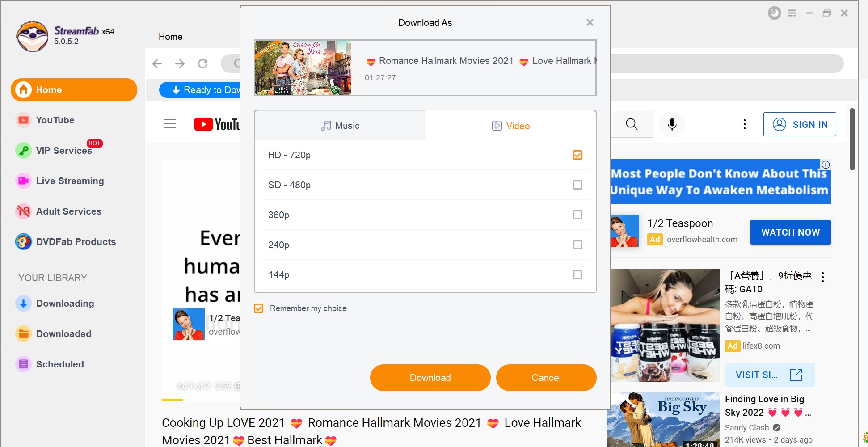Open the YouTube hamburger guide menu
Image resolution: width=868 pixels, height=447 pixels.
click(x=170, y=124)
